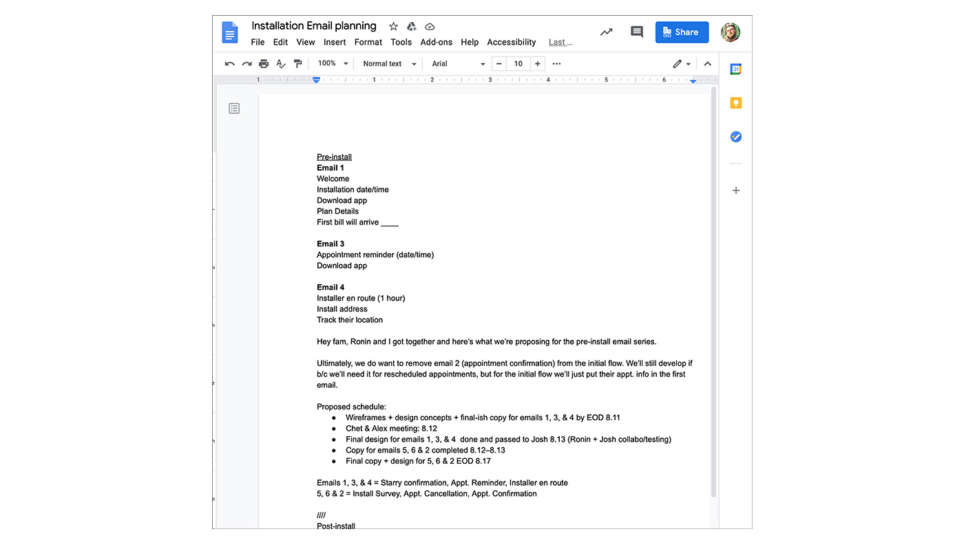Open the activity dashboard trend icon
Screen dimensions: 964x560
click(606, 32)
